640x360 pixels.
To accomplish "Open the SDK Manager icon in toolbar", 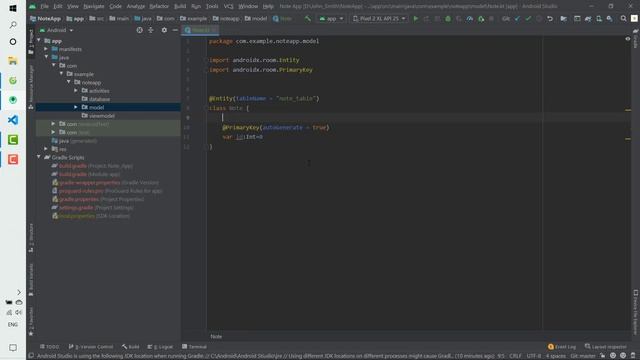I will (609, 19).
